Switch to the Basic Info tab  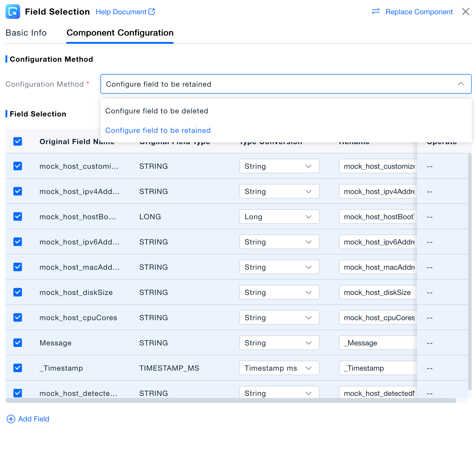click(26, 33)
